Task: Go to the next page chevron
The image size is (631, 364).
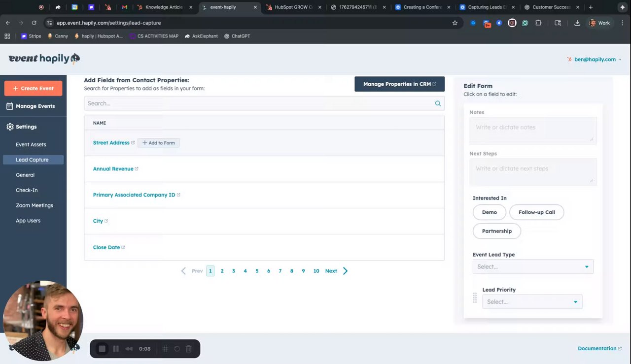Action: 345,271
